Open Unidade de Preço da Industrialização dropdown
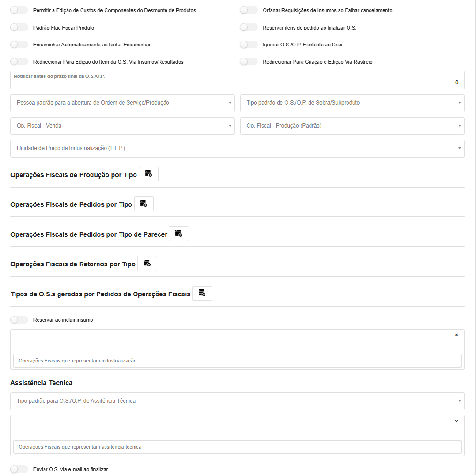The image size is (476, 475). pos(237,148)
